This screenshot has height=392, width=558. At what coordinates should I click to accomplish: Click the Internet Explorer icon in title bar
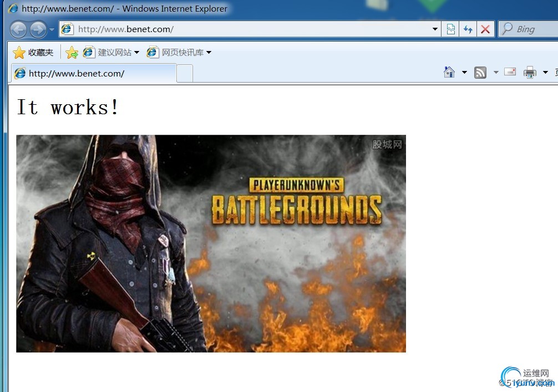pyautogui.click(x=13, y=8)
